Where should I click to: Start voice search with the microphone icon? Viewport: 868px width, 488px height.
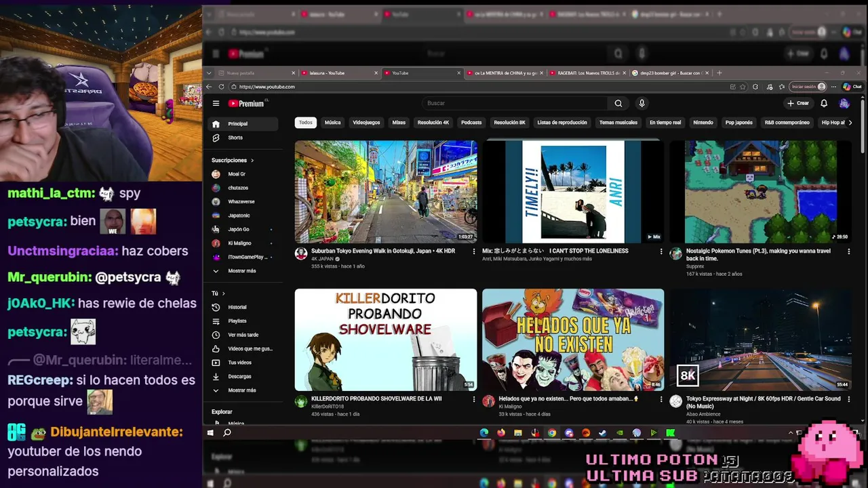(642, 103)
